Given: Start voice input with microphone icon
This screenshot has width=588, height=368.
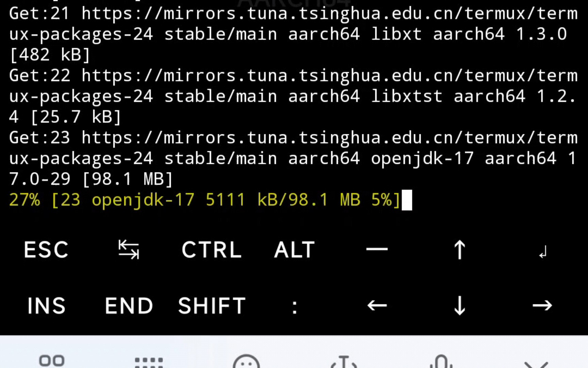Looking at the screenshot, I should [441, 362].
